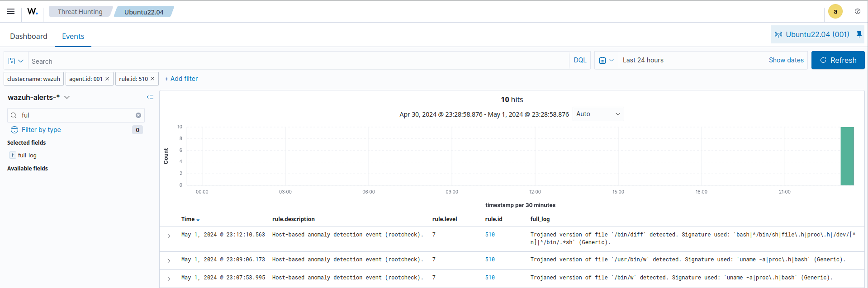
Task: Open the date quick menu calendar
Action: 606,60
